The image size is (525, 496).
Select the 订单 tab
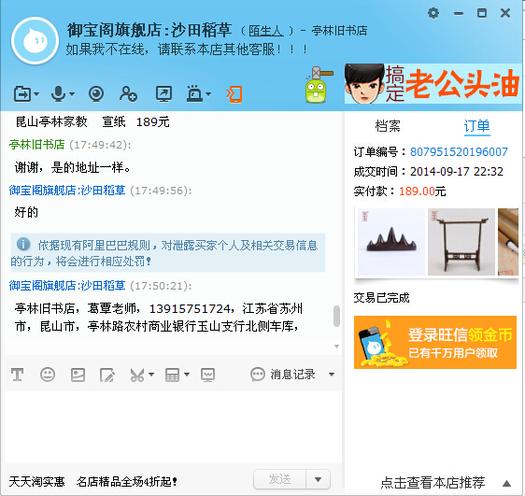[x=477, y=126]
